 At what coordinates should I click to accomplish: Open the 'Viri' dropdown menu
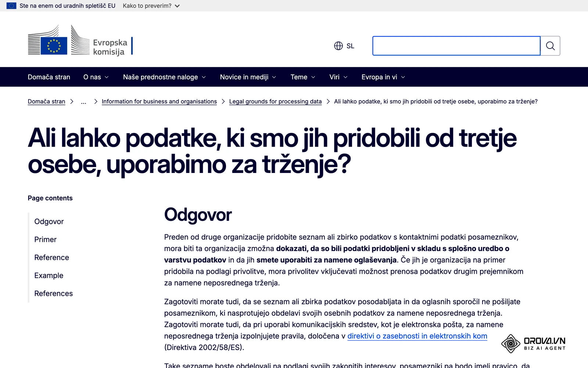tap(338, 77)
